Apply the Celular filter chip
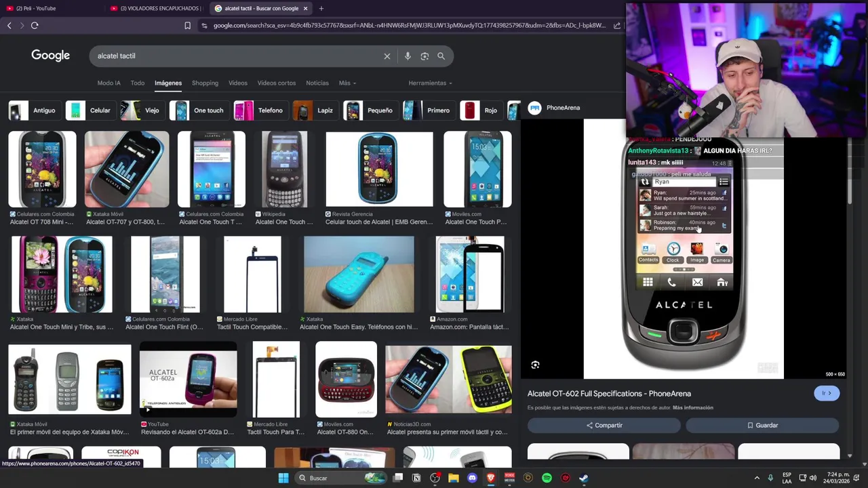This screenshot has width=868, height=488. click(90, 110)
